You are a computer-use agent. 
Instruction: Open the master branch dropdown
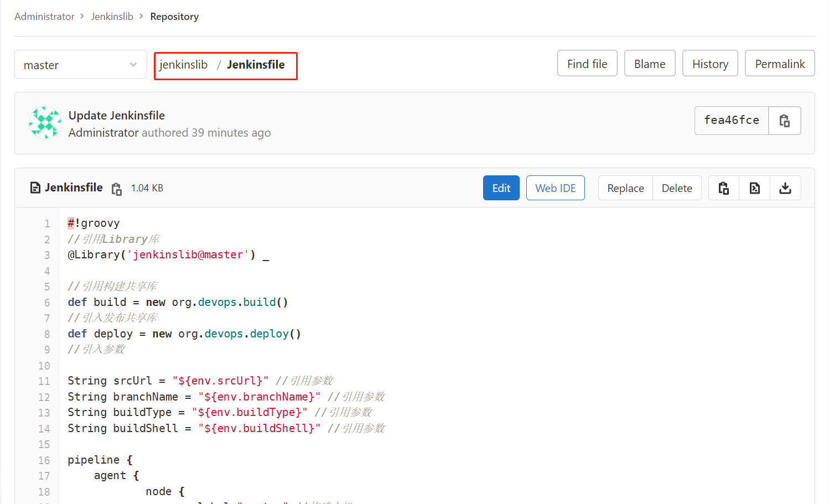tap(81, 65)
